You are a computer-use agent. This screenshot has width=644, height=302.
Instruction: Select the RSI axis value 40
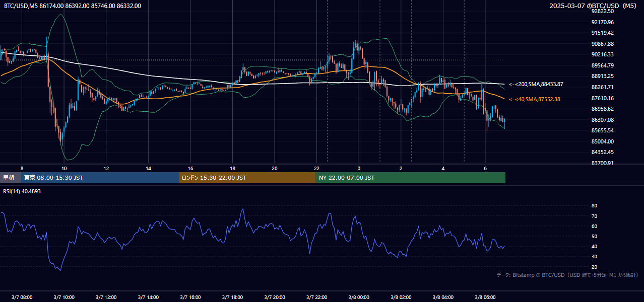[594, 246]
